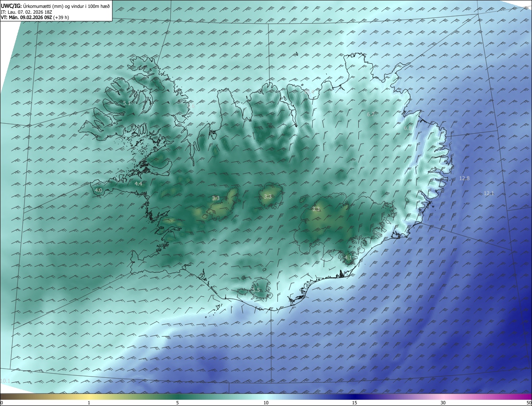This screenshot has height=406, width=532.
Task: Click the 5.5 value near the south coast
Action: (x=256, y=290)
